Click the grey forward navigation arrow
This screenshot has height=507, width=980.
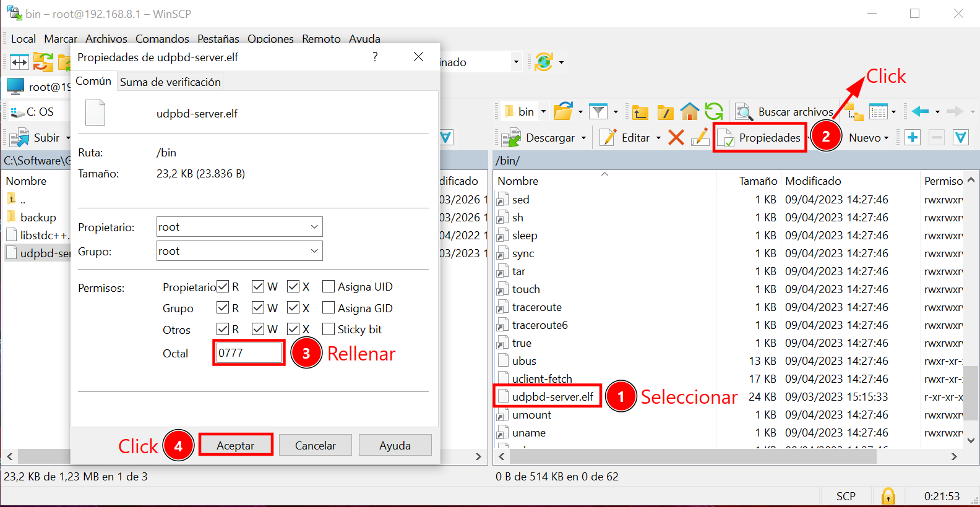[x=955, y=112]
